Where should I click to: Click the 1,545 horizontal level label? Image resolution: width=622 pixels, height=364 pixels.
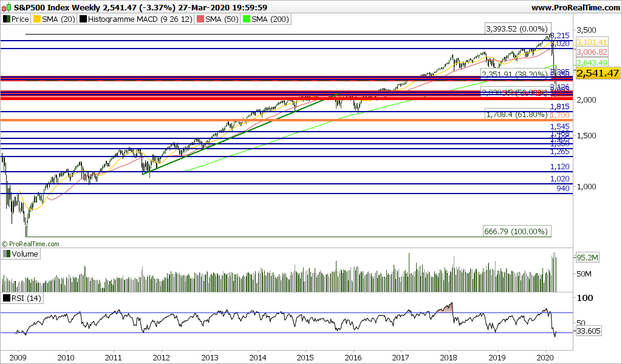560,126
